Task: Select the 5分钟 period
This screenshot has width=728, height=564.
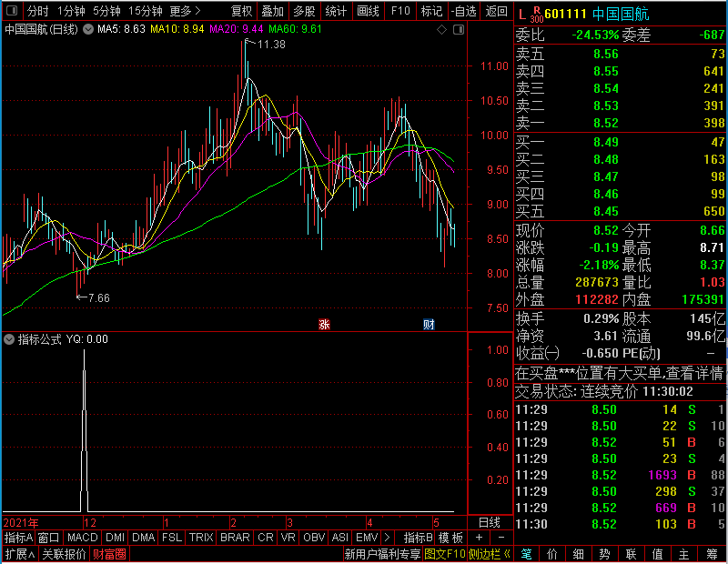Action: coord(106,11)
